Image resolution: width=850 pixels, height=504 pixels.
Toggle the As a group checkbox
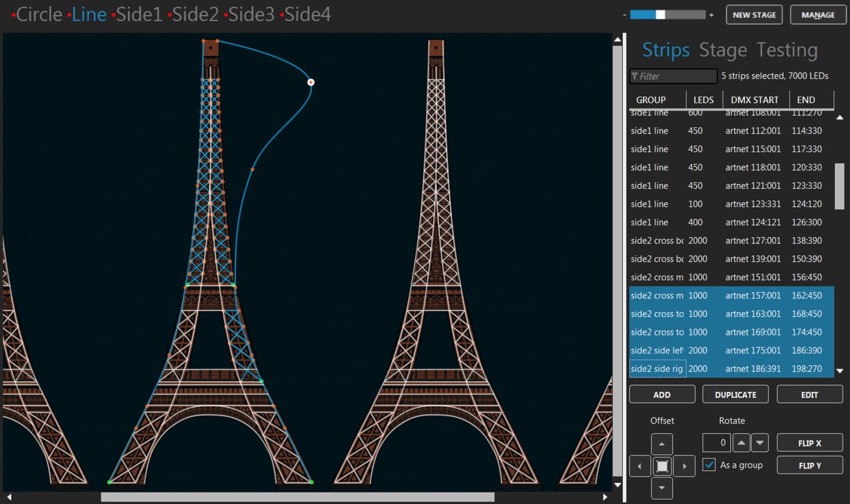(709, 464)
